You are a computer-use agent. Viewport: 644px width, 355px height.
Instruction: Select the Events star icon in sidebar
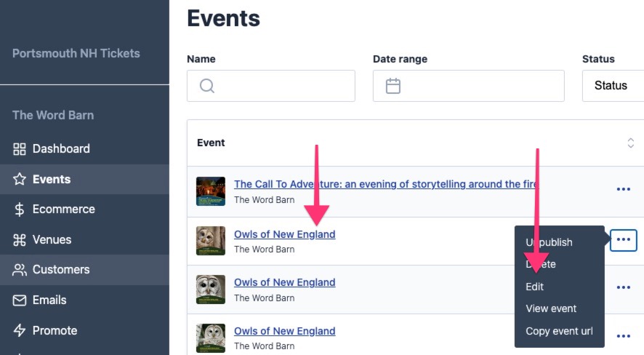click(x=20, y=179)
